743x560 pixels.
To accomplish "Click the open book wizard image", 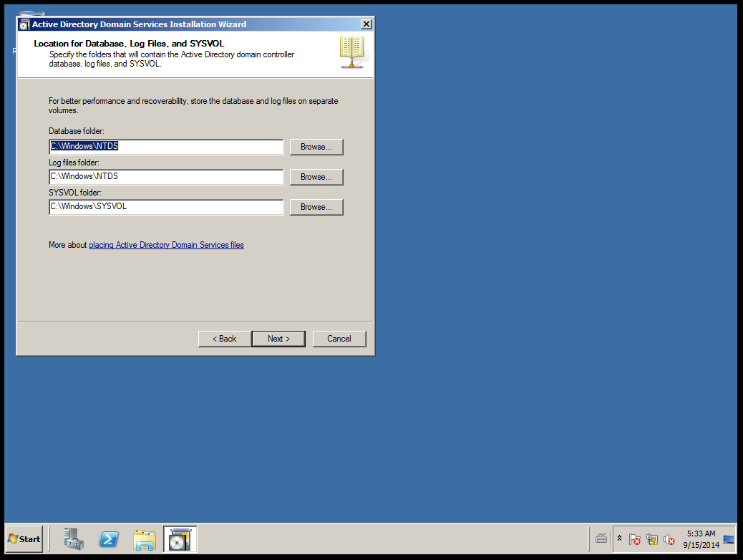I will pyautogui.click(x=352, y=52).
